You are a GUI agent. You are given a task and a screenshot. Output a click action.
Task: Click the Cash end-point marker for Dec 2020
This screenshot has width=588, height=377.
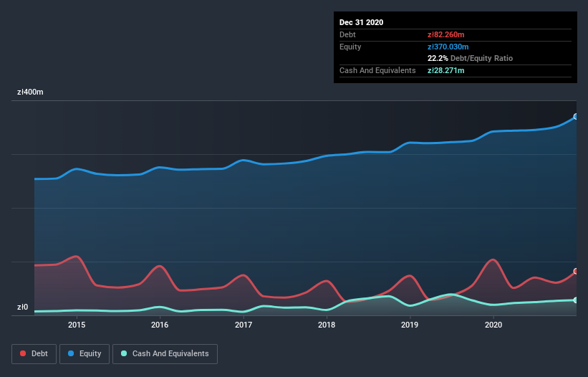tap(576, 300)
